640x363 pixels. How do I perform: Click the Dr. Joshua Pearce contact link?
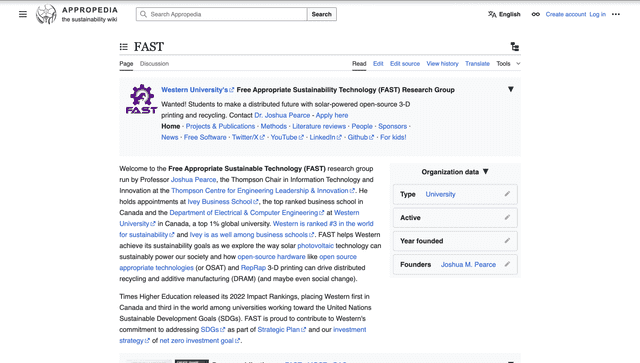click(x=282, y=116)
